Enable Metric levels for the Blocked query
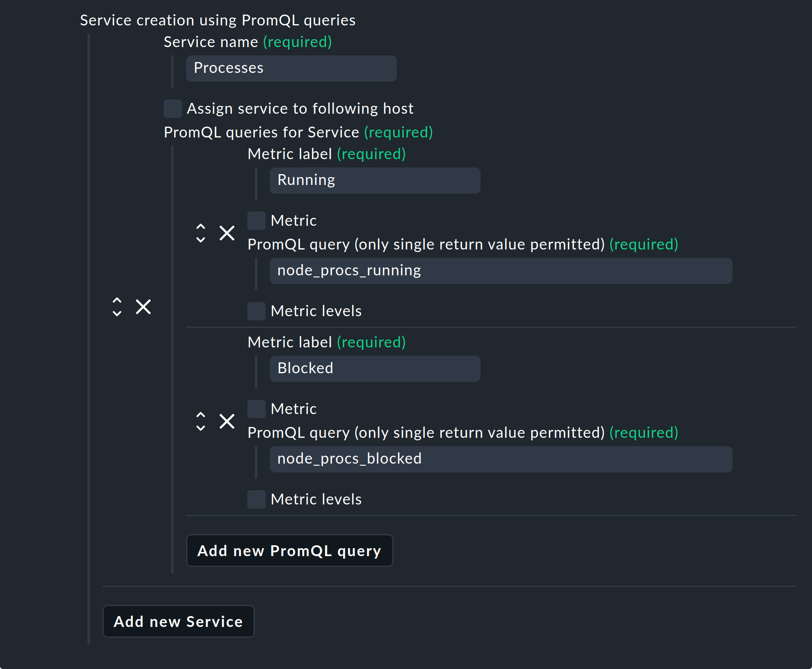The image size is (812, 669). [x=256, y=499]
